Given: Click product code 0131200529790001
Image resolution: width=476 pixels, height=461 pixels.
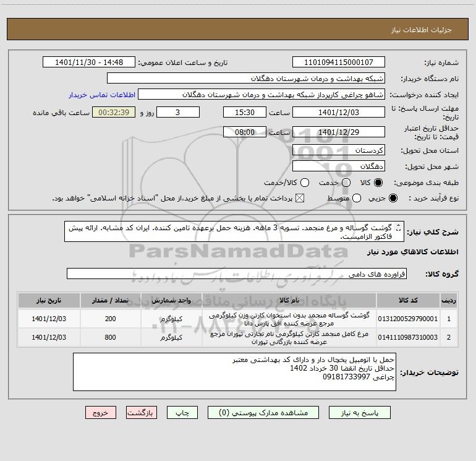Looking at the screenshot, I should pyautogui.click(x=408, y=319).
